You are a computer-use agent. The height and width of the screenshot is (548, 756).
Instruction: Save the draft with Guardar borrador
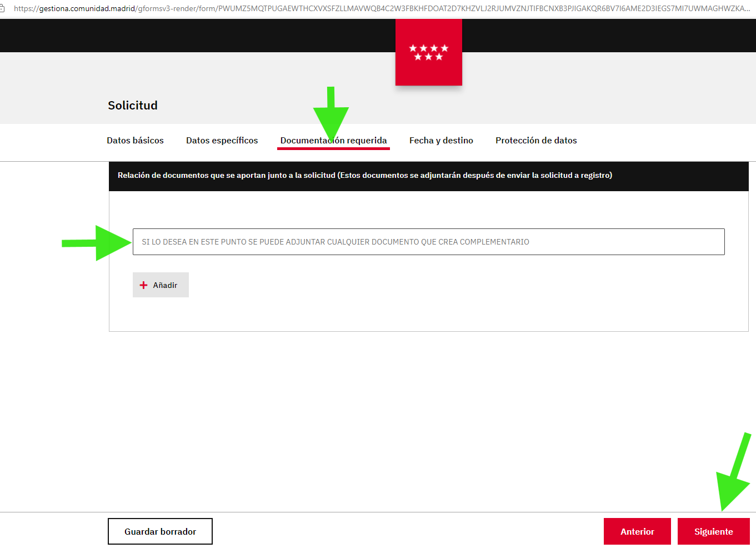(x=160, y=531)
